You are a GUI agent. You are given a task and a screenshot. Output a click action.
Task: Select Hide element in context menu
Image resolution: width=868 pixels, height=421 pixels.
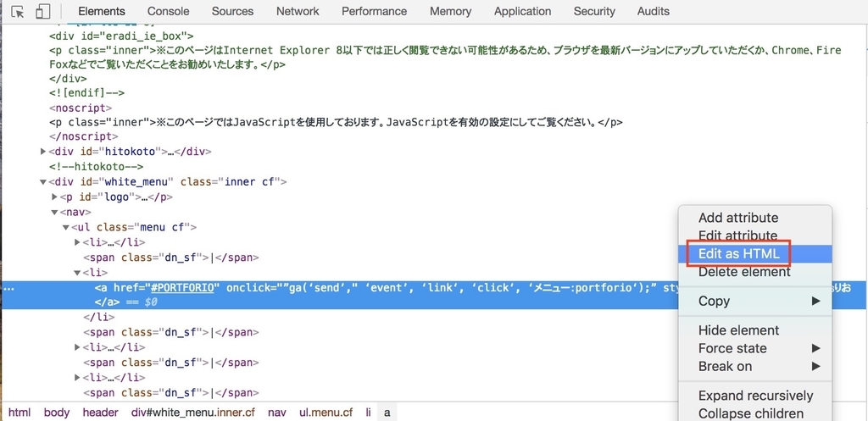755,330
